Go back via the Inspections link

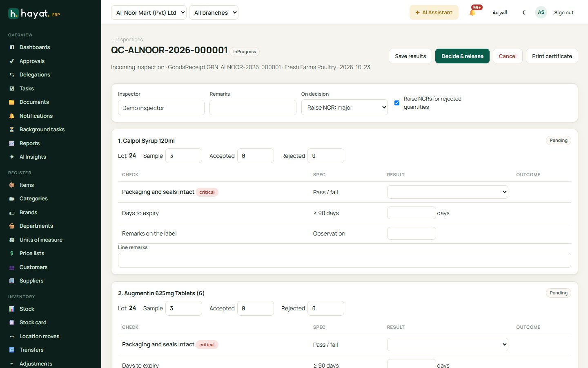[127, 40]
